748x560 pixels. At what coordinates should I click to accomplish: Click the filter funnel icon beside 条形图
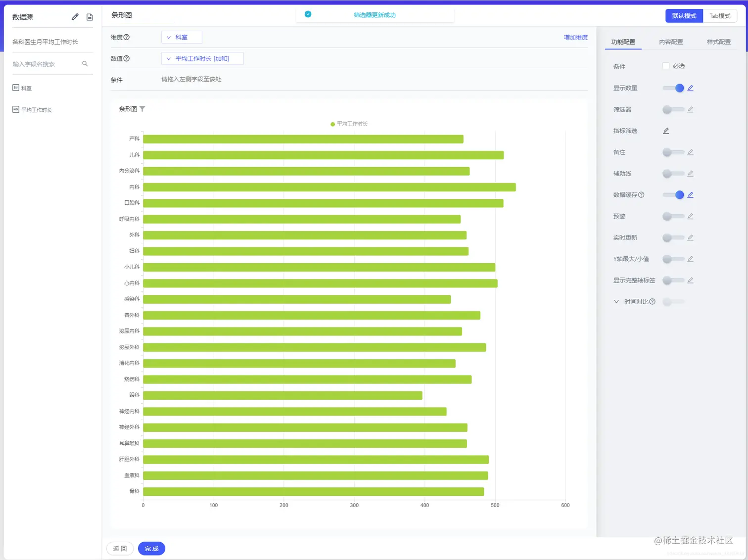pyautogui.click(x=142, y=109)
